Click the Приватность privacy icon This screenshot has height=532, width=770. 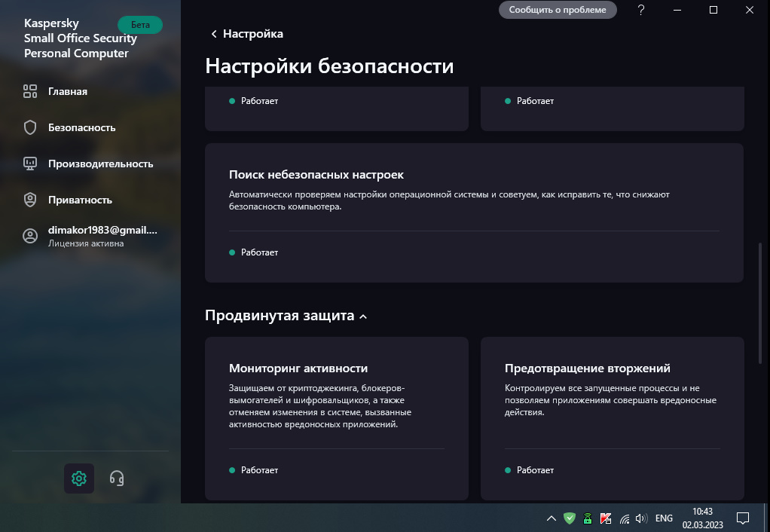coord(30,200)
